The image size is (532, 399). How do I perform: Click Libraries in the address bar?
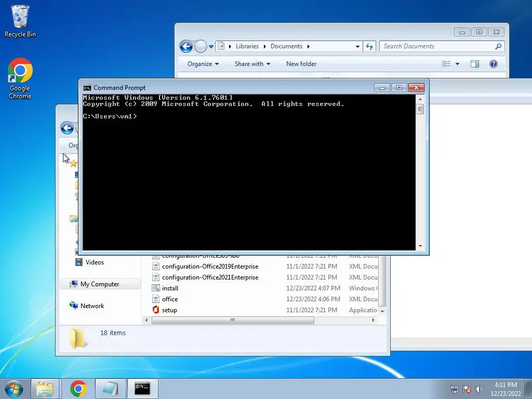[247, 46]
